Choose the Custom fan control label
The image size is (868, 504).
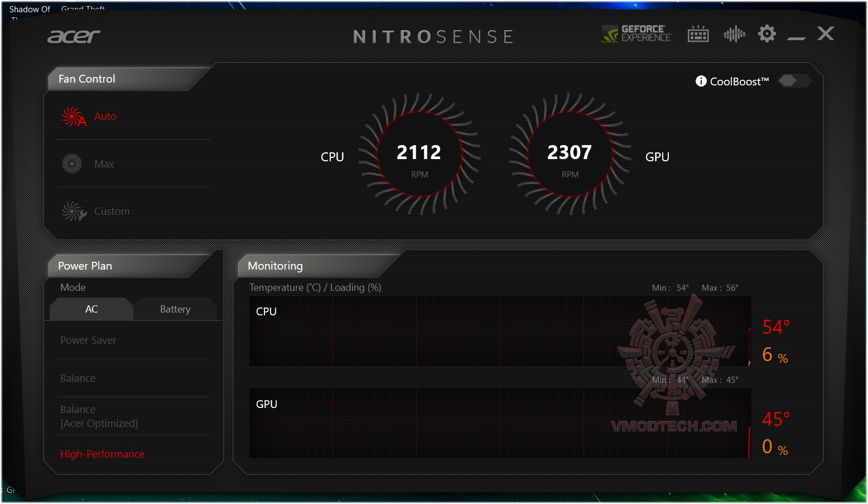click(x=112, y=212)
